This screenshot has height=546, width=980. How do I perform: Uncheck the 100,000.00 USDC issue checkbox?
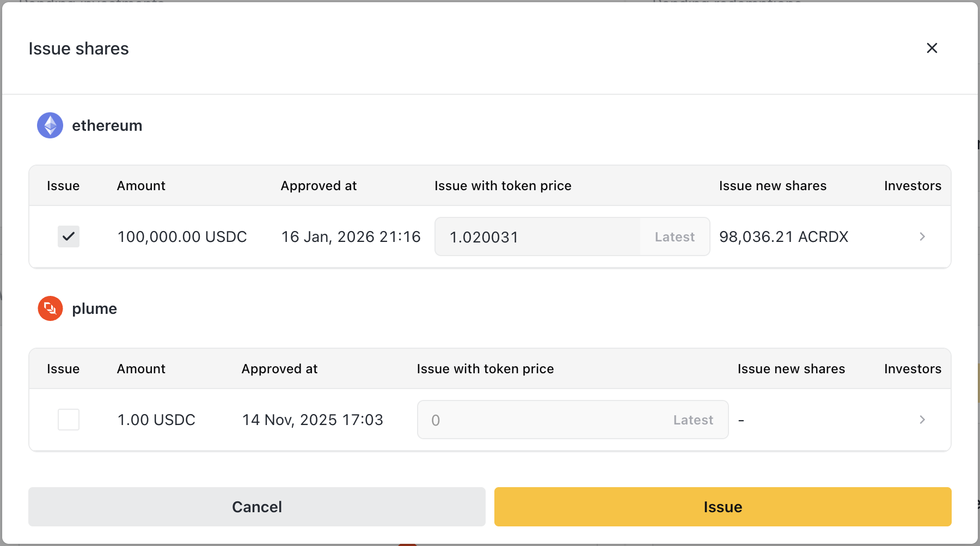pyautogui.click(x=69, y=236)
